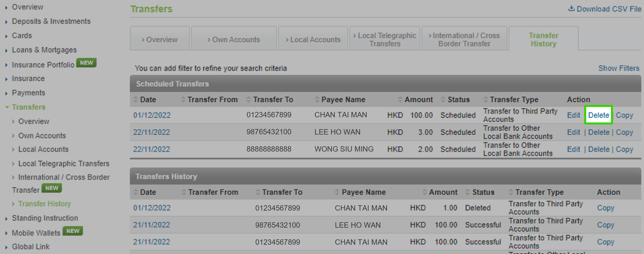The image size is (644, 254).
Task: Click the Transfer From sort icon in Transfers History
Action: 184,192
